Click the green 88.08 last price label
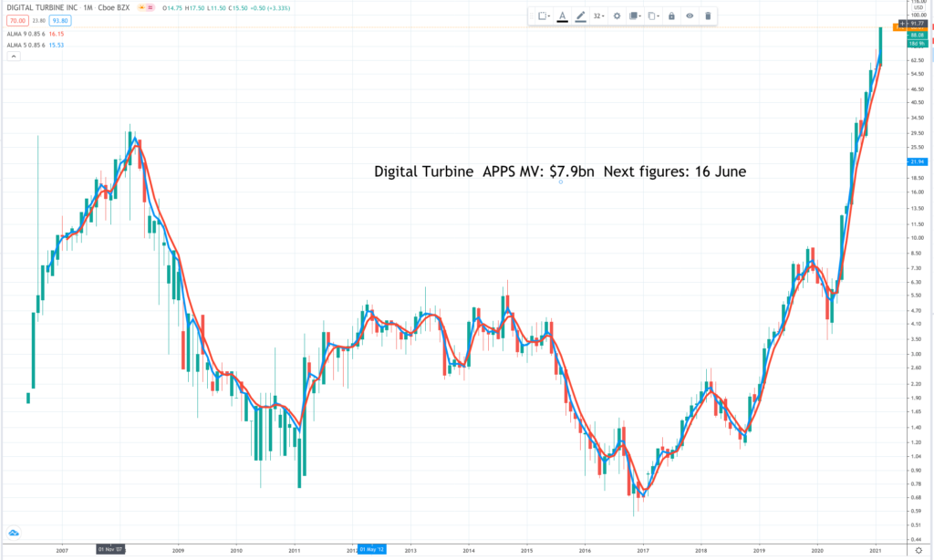 coord(917,36)
